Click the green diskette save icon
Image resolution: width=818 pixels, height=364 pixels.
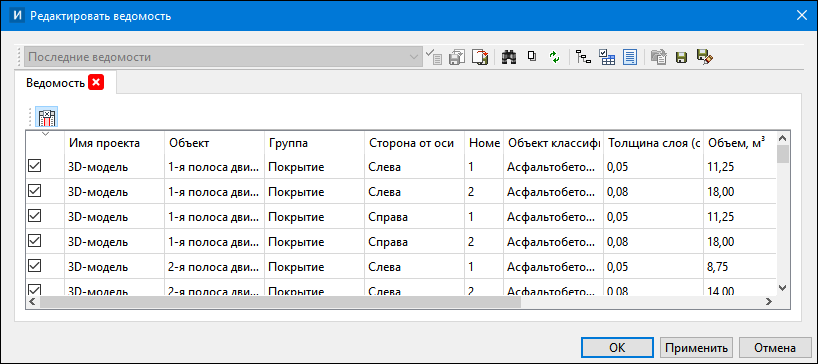click(681, 57)
